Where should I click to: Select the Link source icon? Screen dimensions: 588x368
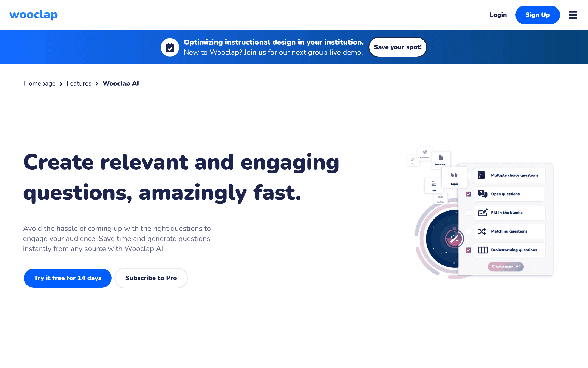point(413,159)
